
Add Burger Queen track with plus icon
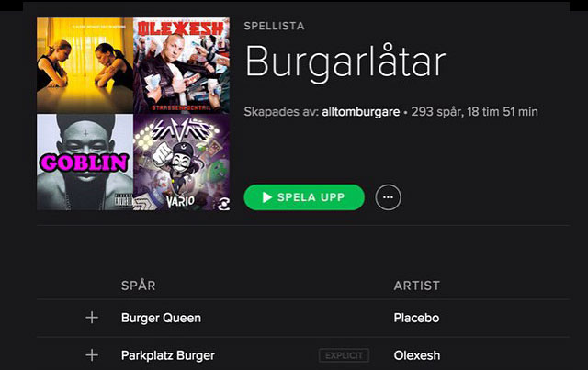[92, 318]
